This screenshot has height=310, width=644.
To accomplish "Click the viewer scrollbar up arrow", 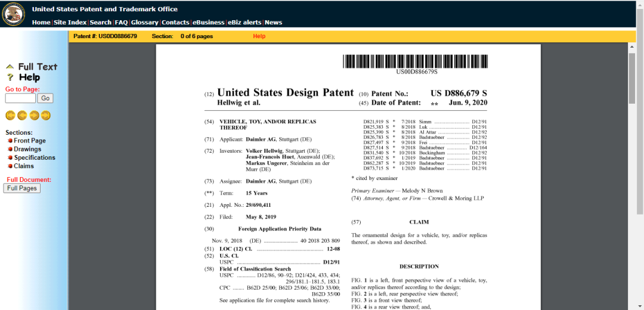I will pyautogui.click(x=631, y=47).
